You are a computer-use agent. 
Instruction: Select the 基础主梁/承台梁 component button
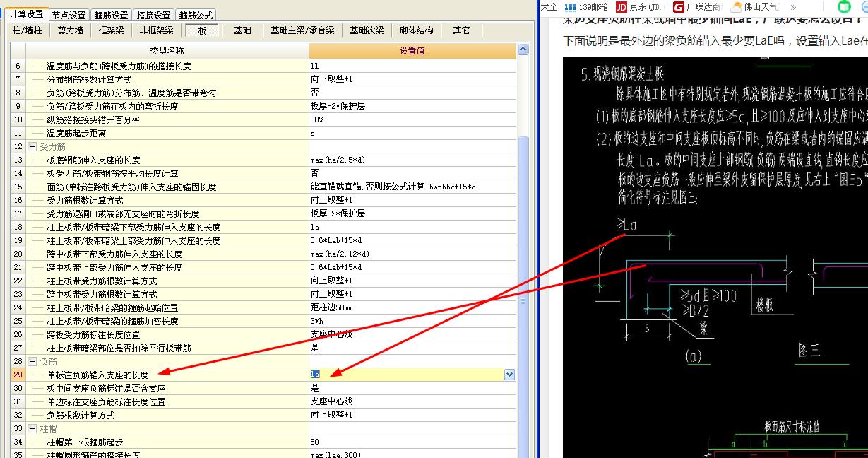click(x=303, y=30)
